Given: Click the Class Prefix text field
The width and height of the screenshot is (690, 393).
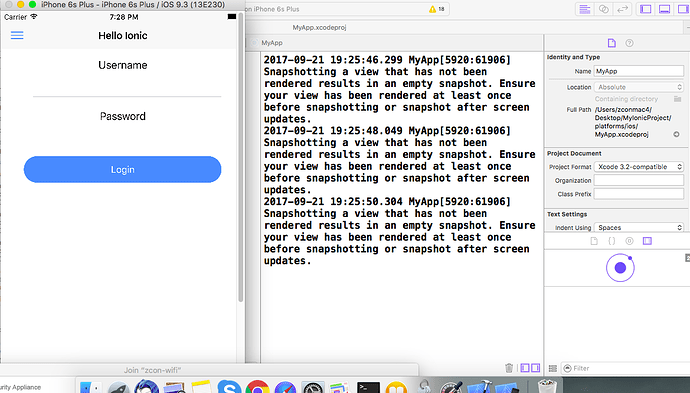Looking at the screenshot, I should [639, 194].
